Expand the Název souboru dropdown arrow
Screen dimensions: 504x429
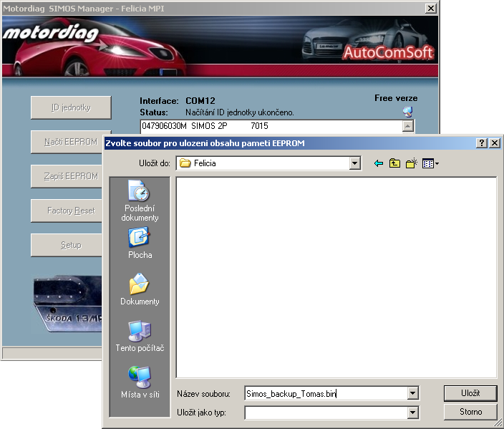(412, 393)
